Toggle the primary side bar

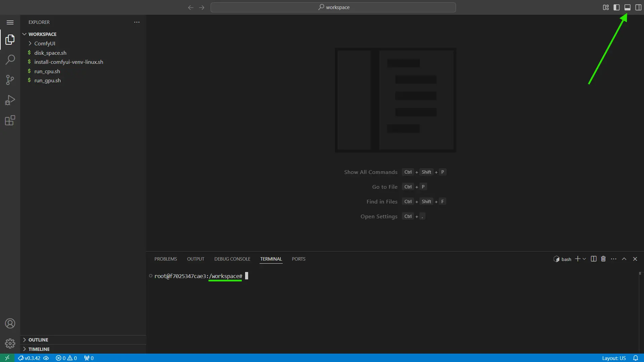tap(616, 7)
